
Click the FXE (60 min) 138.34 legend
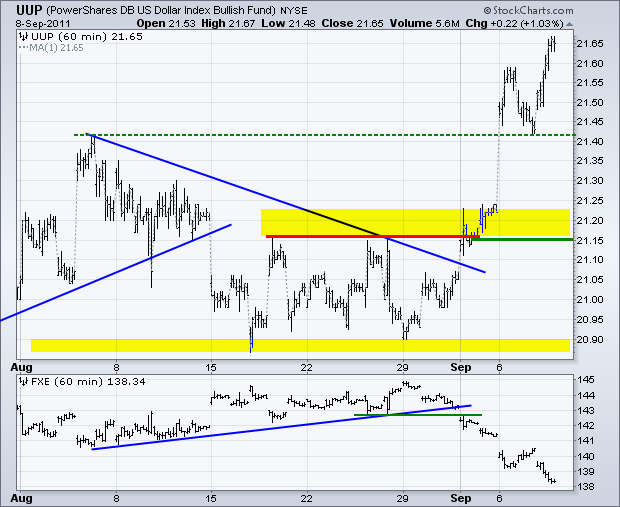[x=83, y=382]
